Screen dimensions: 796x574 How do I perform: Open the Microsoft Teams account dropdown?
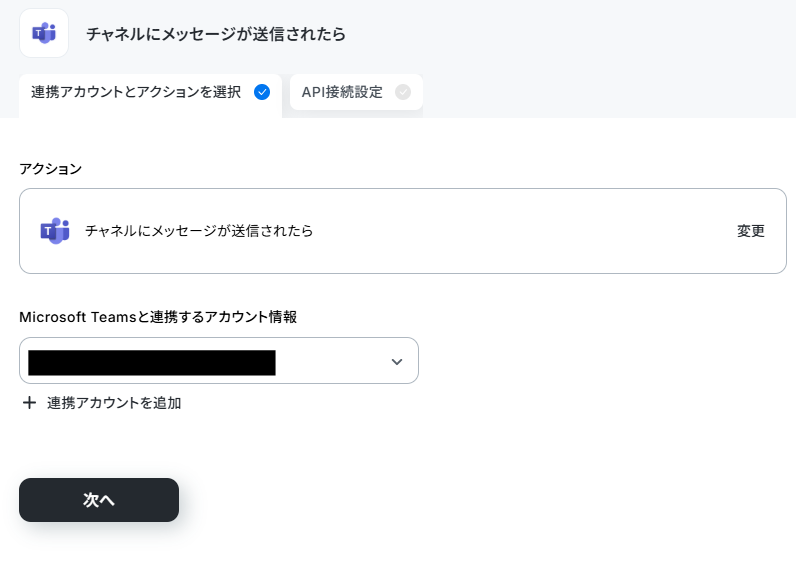tap(219, 360)
